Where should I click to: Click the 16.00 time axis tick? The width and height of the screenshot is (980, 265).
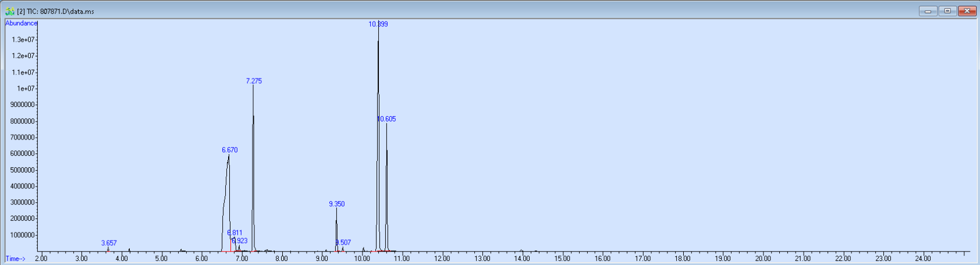[x=603, y=259]
